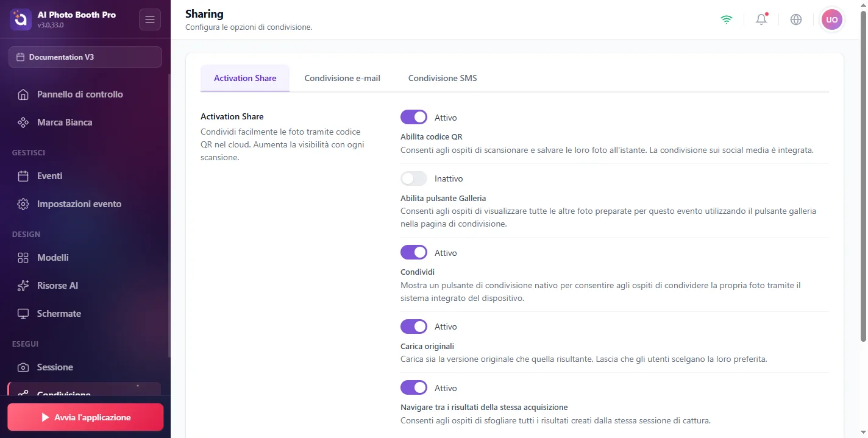Click the Schermate monitor icon
Viewport: 868px width, 438px height.
(23, 314)
